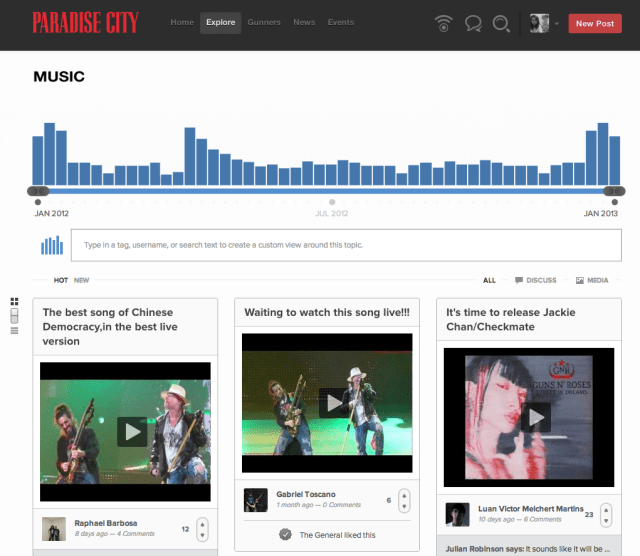The image size is (640, 556).
Task: Switch to grid view layout icon
Action: point(14,302)
